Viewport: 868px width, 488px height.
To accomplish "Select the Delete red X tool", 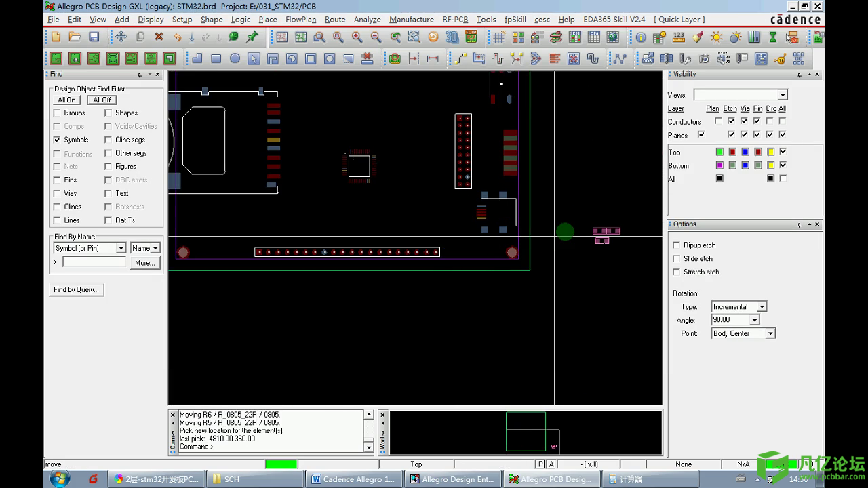I will 159,37.
